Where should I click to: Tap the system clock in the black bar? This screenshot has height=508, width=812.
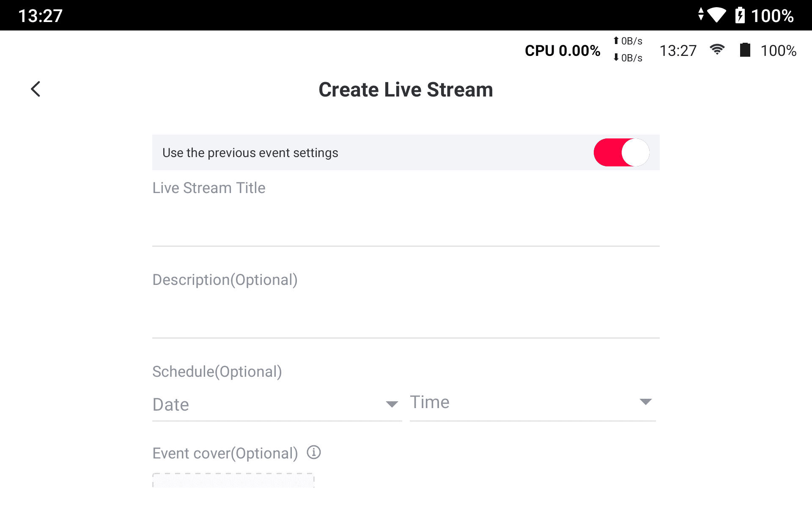tap(41, 16)
